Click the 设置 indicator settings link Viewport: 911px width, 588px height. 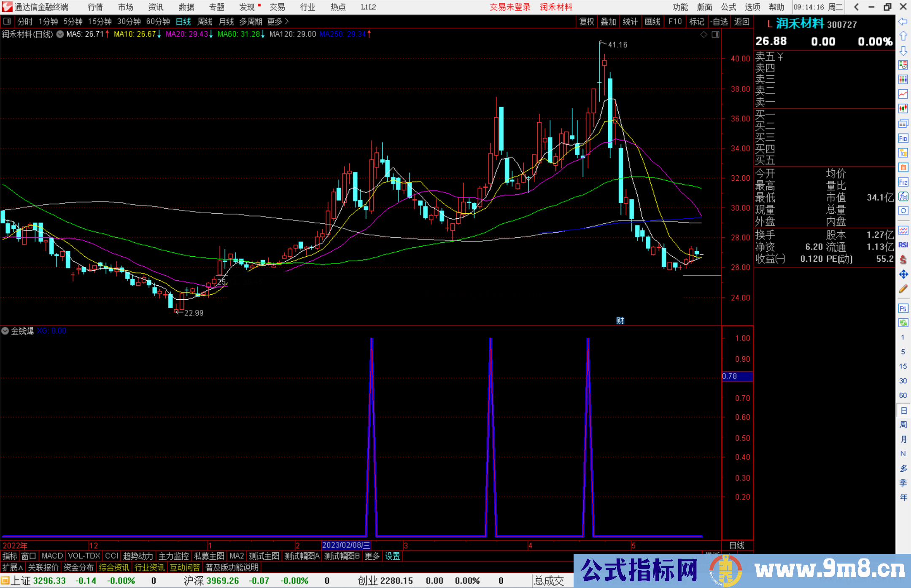click(x=392, y=556)
